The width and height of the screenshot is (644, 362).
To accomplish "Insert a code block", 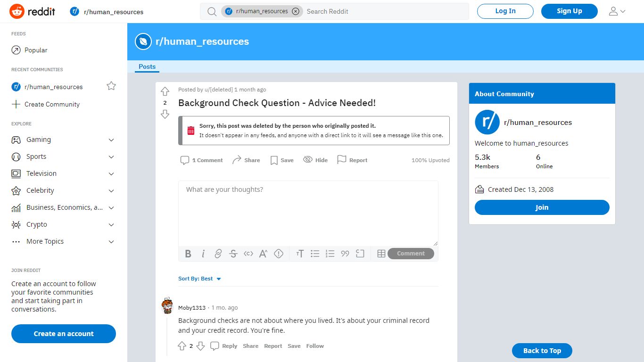I will coord(360,254).
